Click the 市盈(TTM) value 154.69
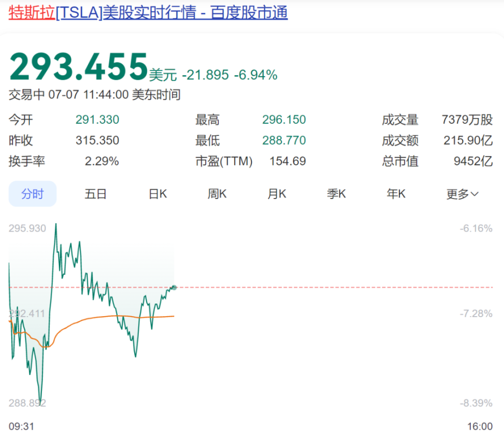 (288, 161)
